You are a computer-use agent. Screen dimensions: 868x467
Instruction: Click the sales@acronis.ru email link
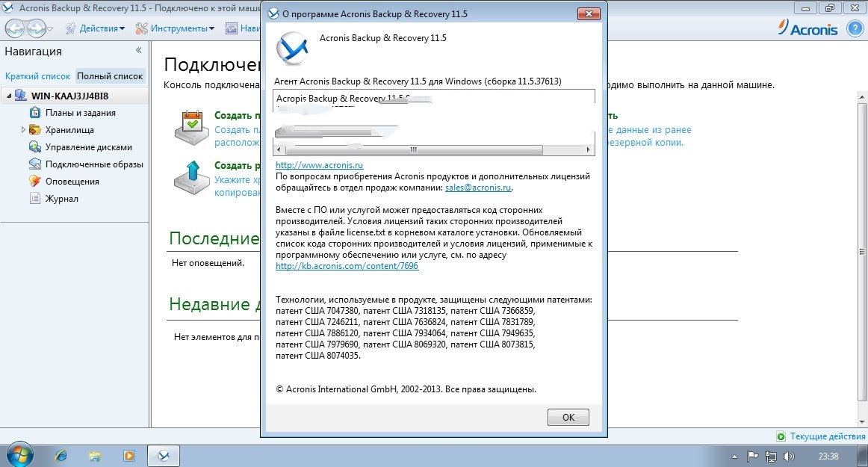coord(478,188)
